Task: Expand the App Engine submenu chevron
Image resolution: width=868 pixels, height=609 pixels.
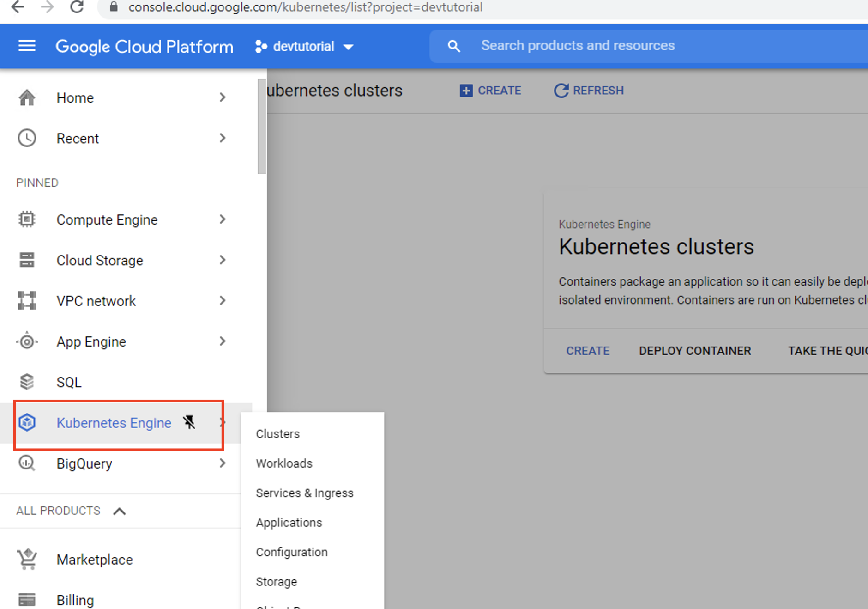Action: (223, 341)
